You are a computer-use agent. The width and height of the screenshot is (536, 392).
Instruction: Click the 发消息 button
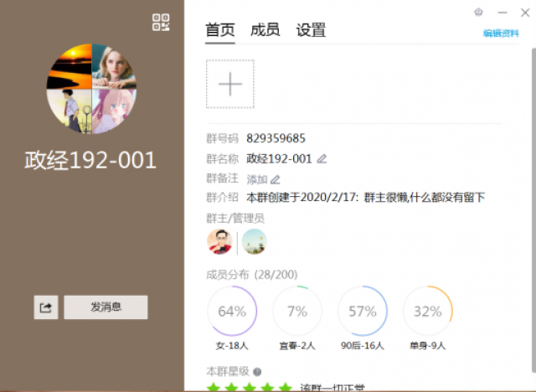pyautogui.click(x=106, y=307)
